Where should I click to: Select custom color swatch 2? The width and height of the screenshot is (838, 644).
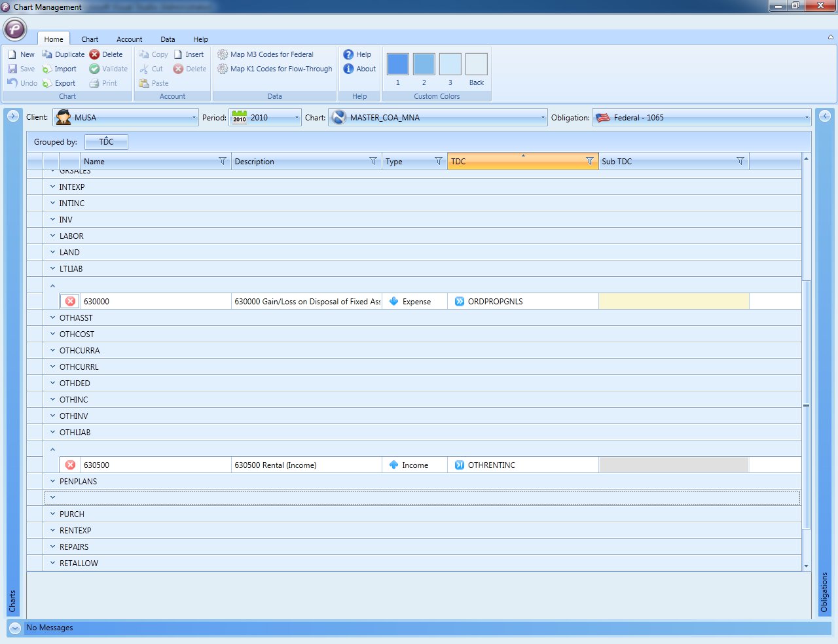point(424,64)
